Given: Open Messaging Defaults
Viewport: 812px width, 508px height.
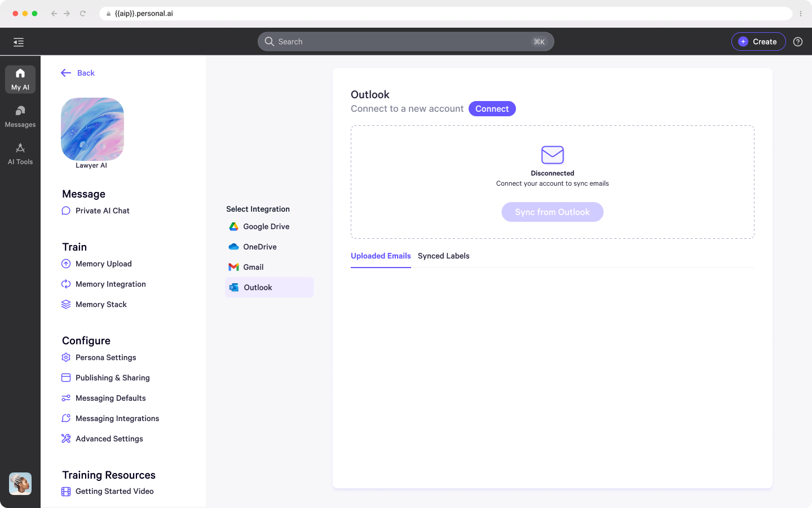Looking at the screenshot, I should pyautogui.click(x=104, y=398).
